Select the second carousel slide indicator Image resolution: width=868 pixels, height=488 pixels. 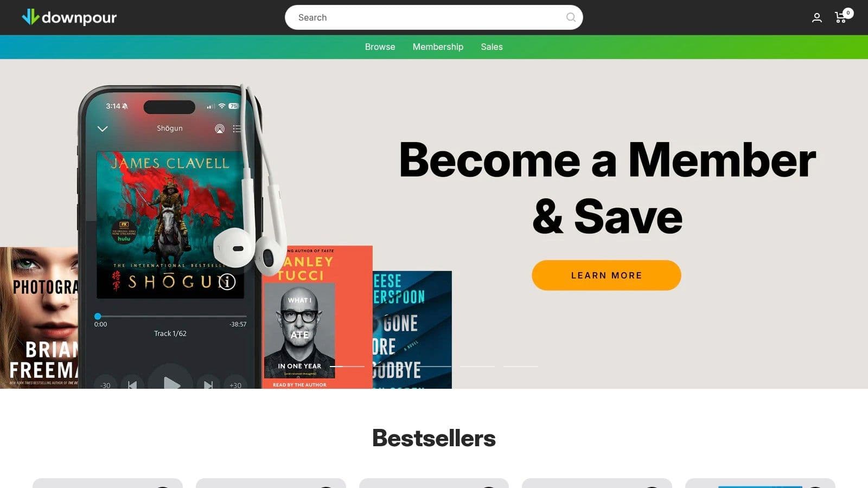[391, 367]
